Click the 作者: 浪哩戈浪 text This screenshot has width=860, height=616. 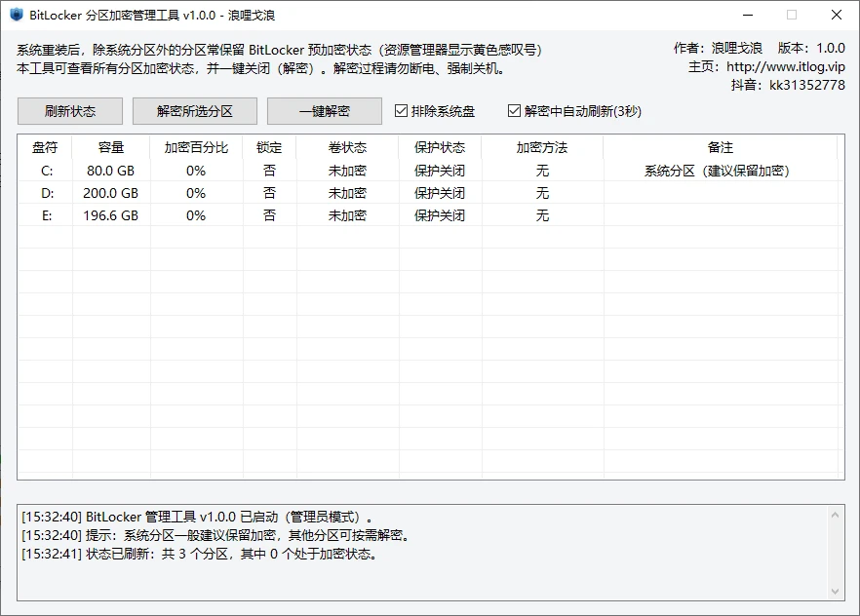[x=718, y=48]
